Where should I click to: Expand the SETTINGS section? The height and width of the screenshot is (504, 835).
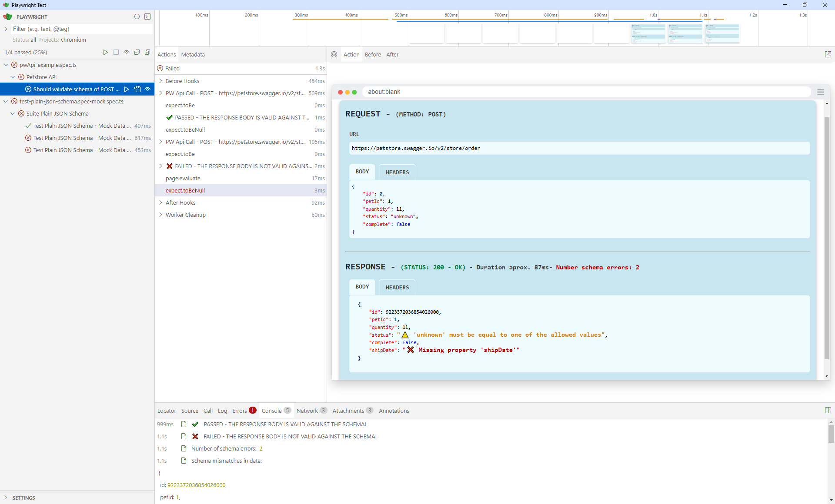[6, 497]
